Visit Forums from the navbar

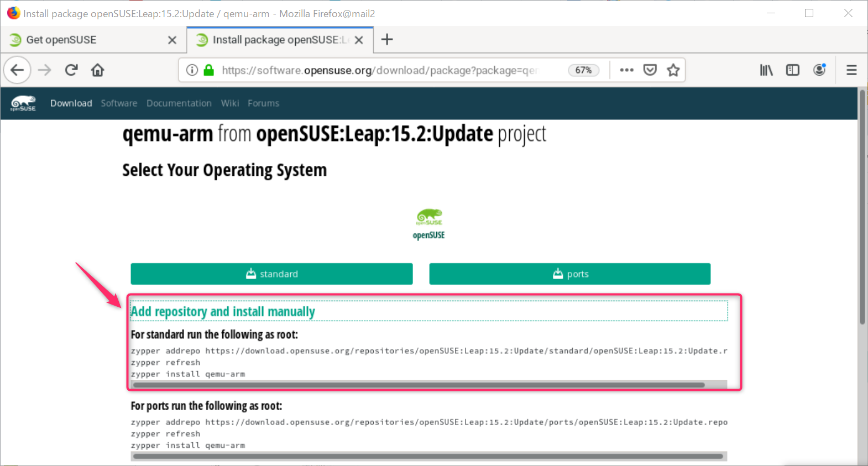[x=263, y=103]
